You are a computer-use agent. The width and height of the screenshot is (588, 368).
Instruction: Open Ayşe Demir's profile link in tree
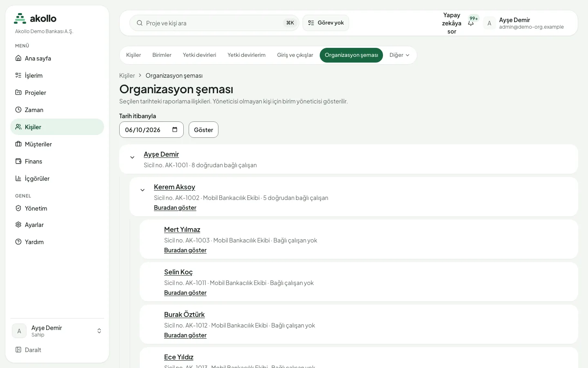pos(161,154)
